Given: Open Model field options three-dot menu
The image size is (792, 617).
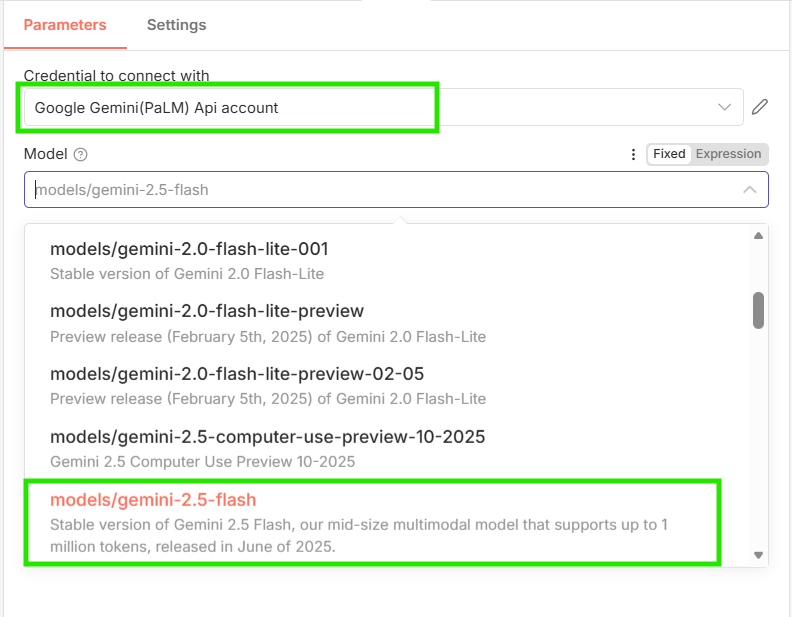Looking at the screenshot, I should (633, 155).
